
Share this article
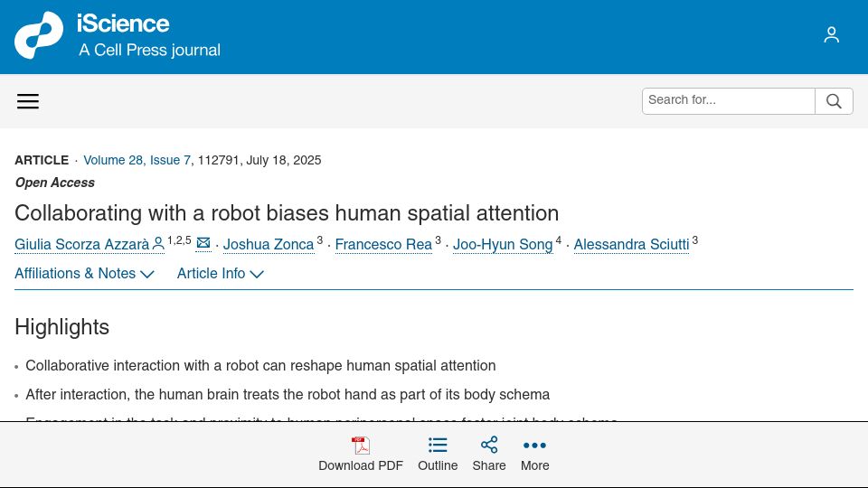click(x=489, y=455)
